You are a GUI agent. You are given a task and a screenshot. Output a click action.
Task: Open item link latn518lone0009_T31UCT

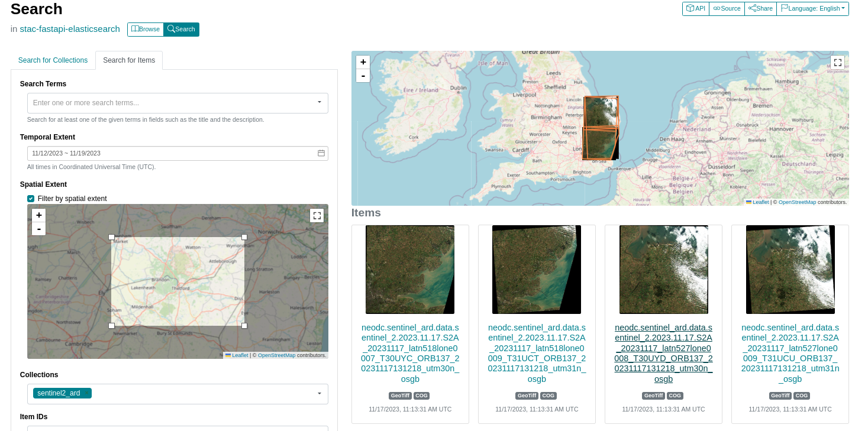pyautogui.click(x=537, y=353)
